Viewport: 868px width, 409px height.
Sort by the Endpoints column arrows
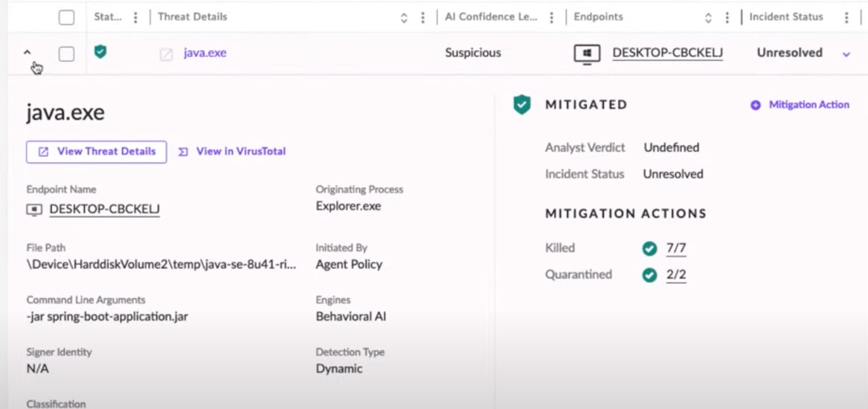click(x=708, y=18)
